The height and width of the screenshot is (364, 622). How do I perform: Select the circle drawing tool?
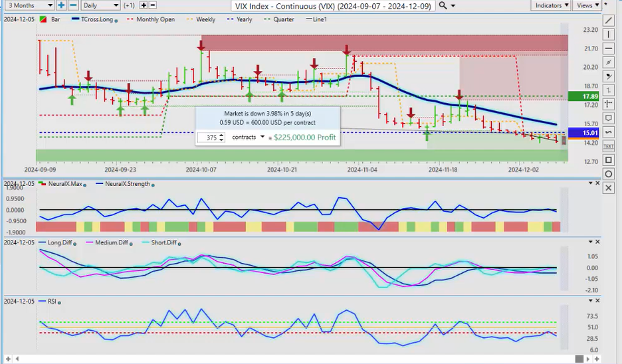(x=609, y=174)
